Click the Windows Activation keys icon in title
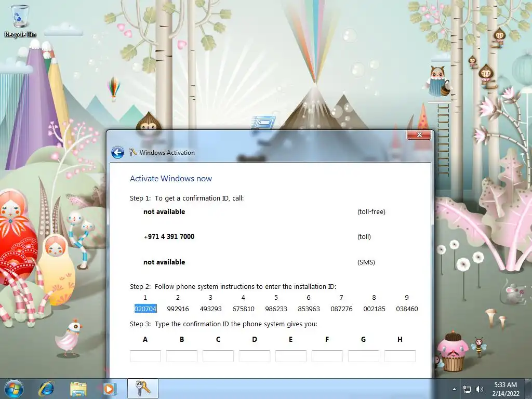532x399 pixels. click(x=132, y=152)
